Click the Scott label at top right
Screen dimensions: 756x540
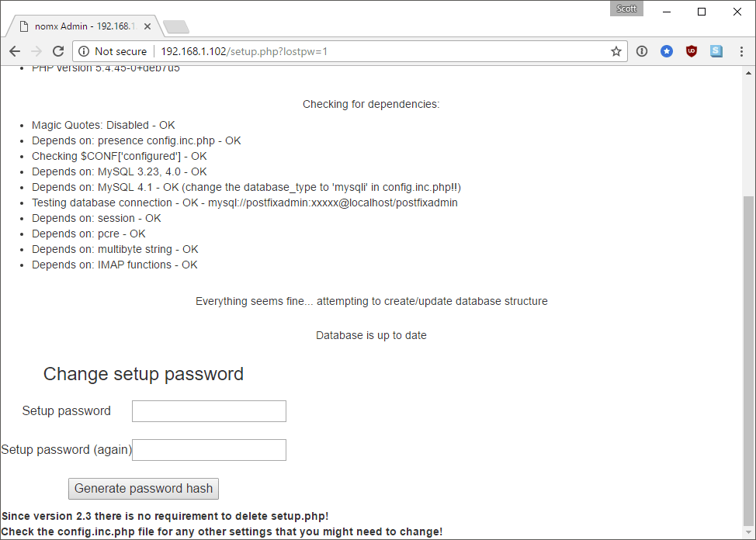tap(626, 9)
